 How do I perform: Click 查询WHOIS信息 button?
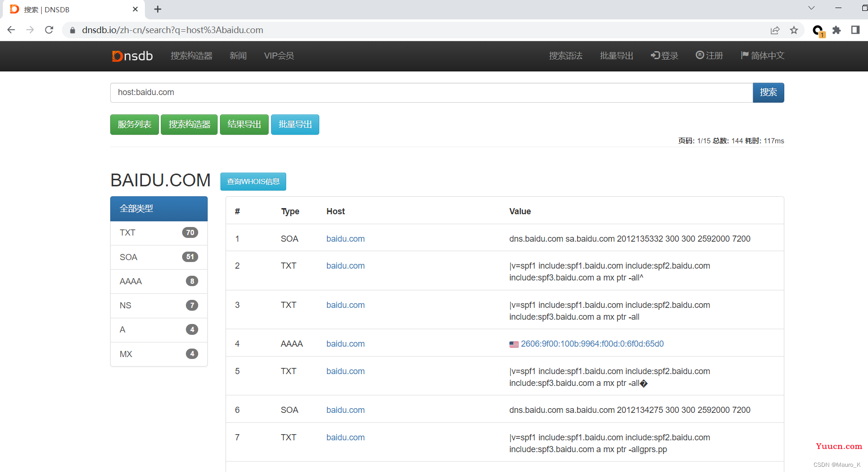(x=253, y=182)
